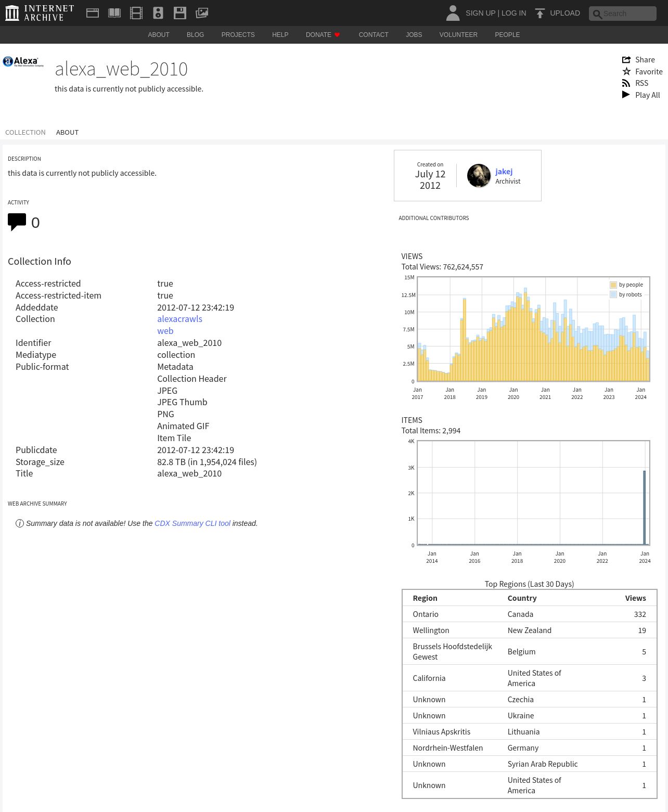Click the 'by robots' legend swatch
668x812 pixels.
click(613, 294)
